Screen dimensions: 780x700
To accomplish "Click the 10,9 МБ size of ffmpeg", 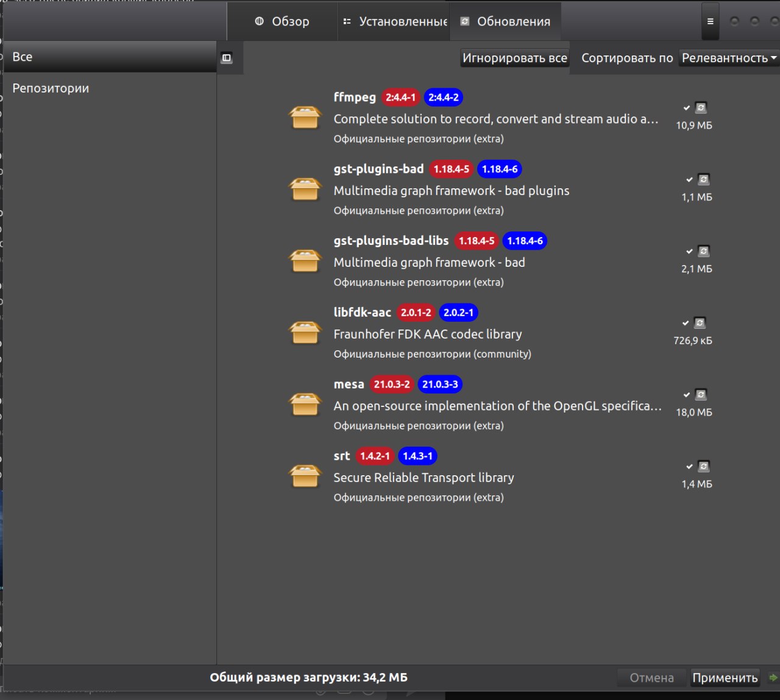I will point(694,126).
